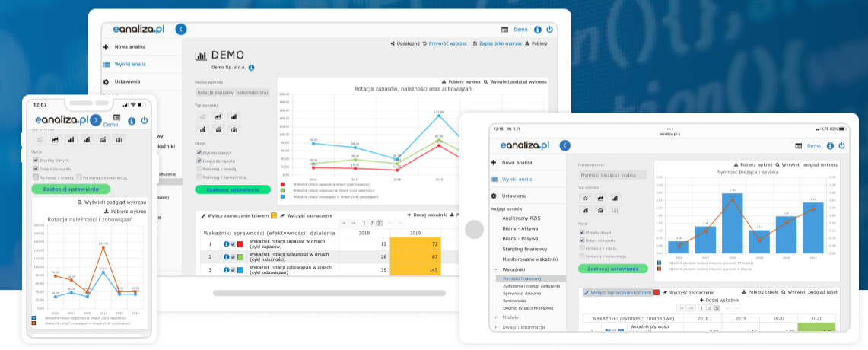
Task: Click Pobierz wykres on the phone screen
Action: click(125, 212)
